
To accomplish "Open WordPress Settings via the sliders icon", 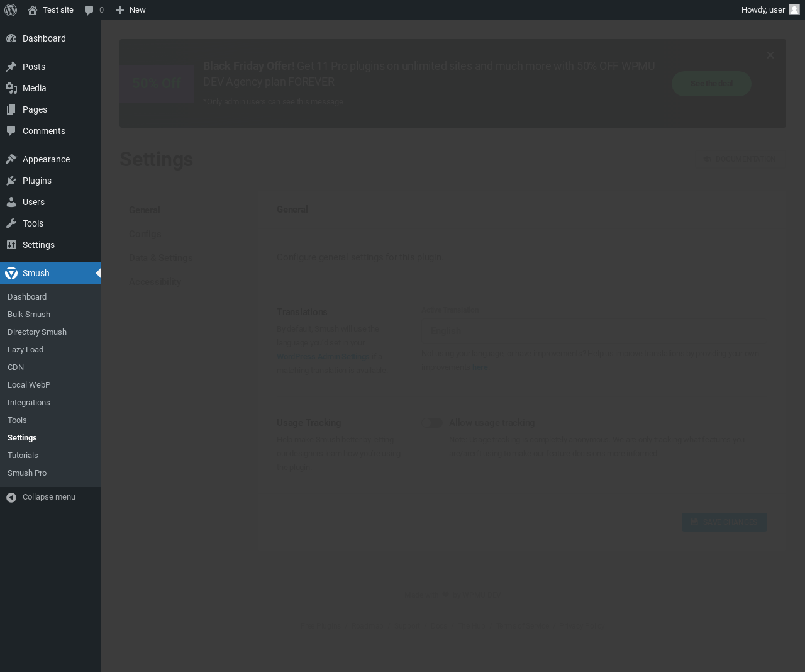I will [11, 245].
